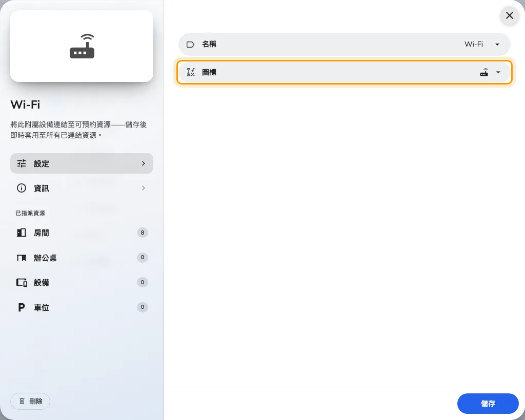Viewport: 525px width, 420px height.
Task: Click the Wi-Fi router preview thumbnail
Action: (x=82, y=46)
